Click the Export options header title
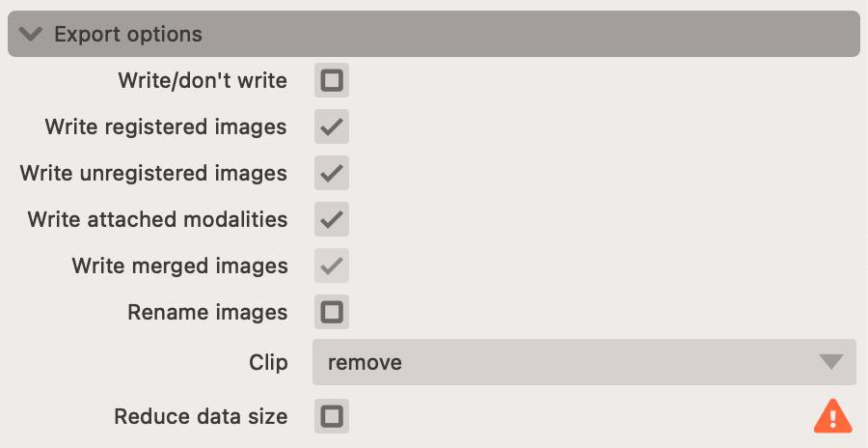 coord(128,35)
